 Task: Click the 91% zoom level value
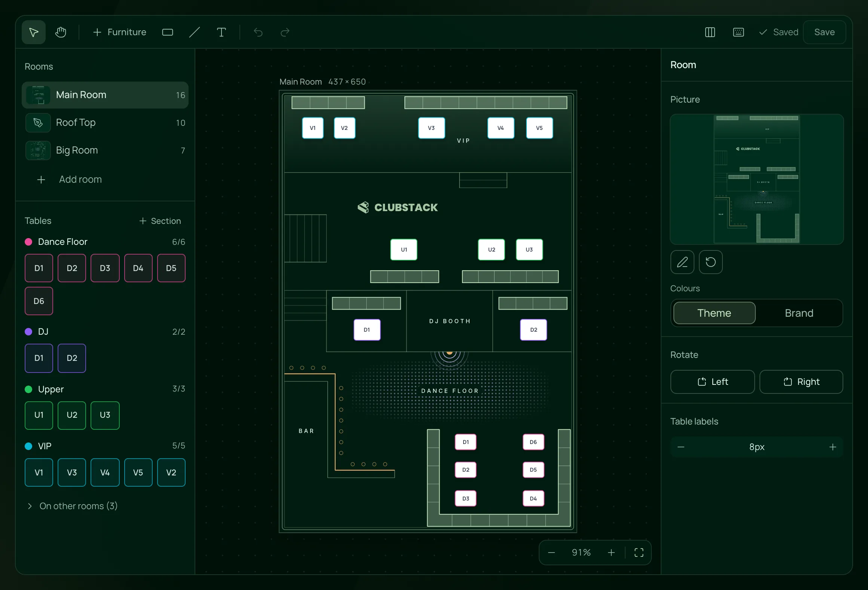point(581,553)
